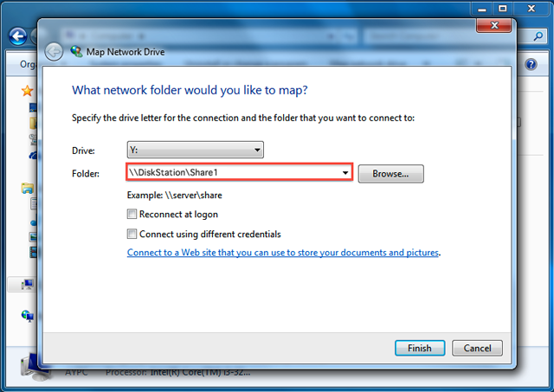Select the Favorites star icon in sidebar
This screenshot has height=392, width=554.
pos(27,91)
